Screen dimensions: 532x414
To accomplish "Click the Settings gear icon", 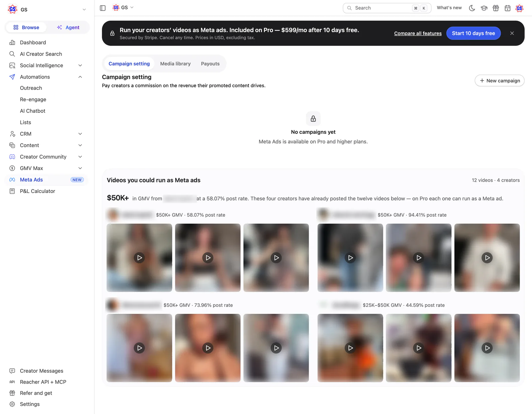I will [12, 404].
